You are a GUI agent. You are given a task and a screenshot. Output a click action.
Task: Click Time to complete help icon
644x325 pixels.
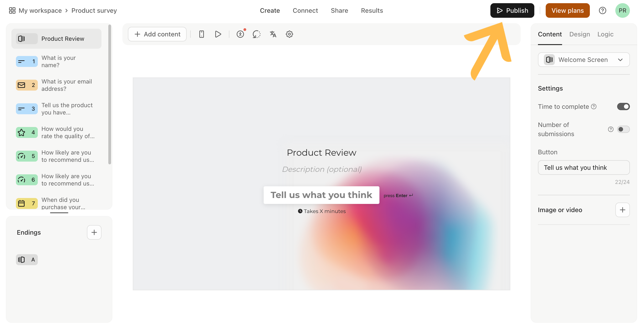[x=594, y=107]
